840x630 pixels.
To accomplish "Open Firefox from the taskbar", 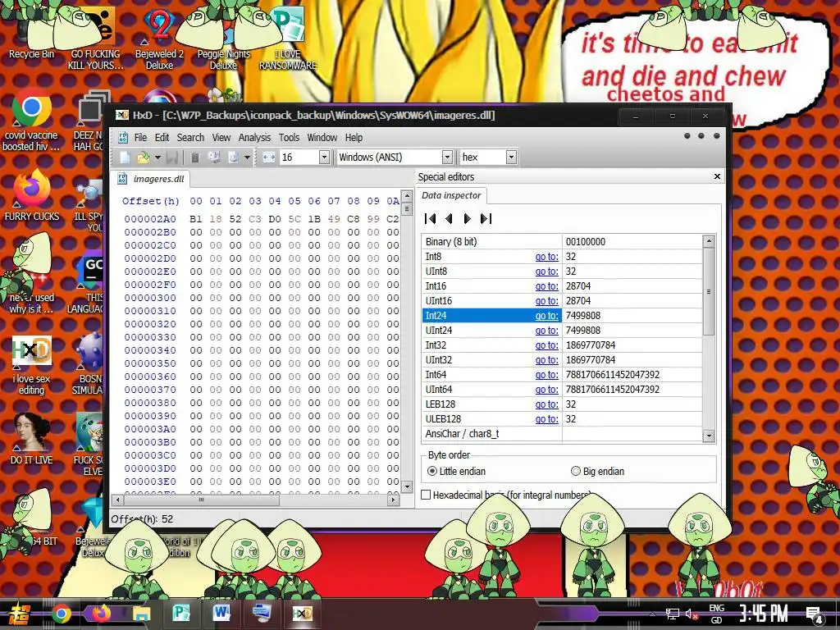I will click(101, 614).
